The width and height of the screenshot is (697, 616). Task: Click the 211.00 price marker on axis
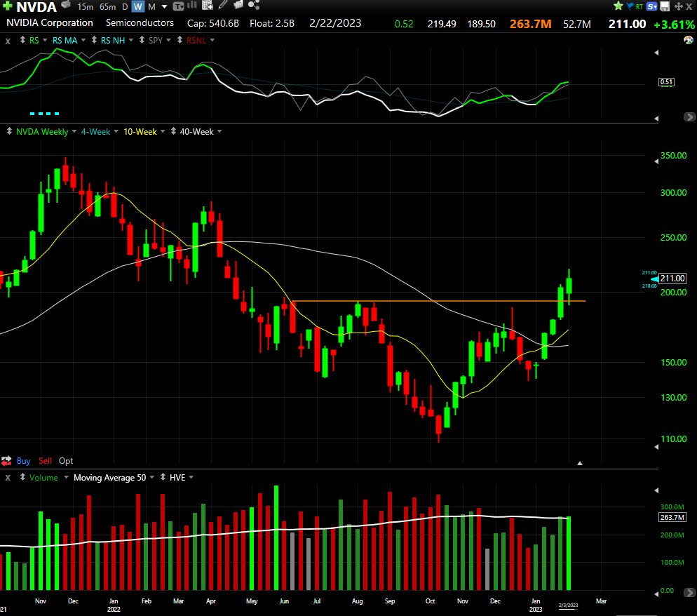(x=672, y=279)
